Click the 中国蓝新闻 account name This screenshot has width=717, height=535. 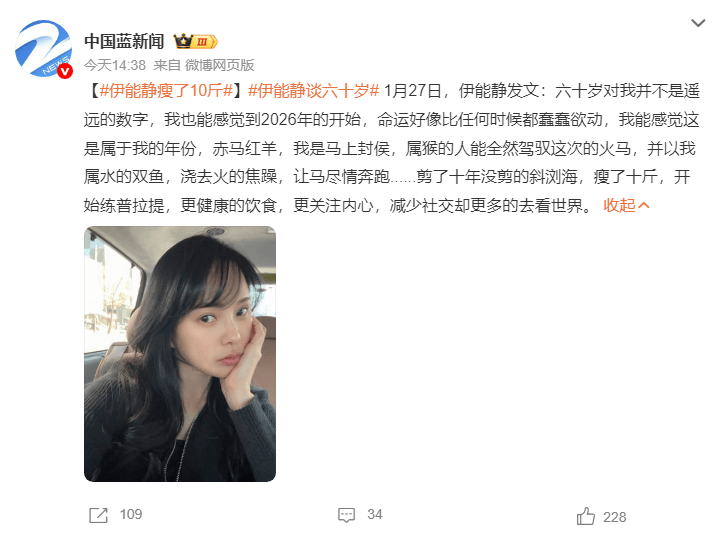124,42
